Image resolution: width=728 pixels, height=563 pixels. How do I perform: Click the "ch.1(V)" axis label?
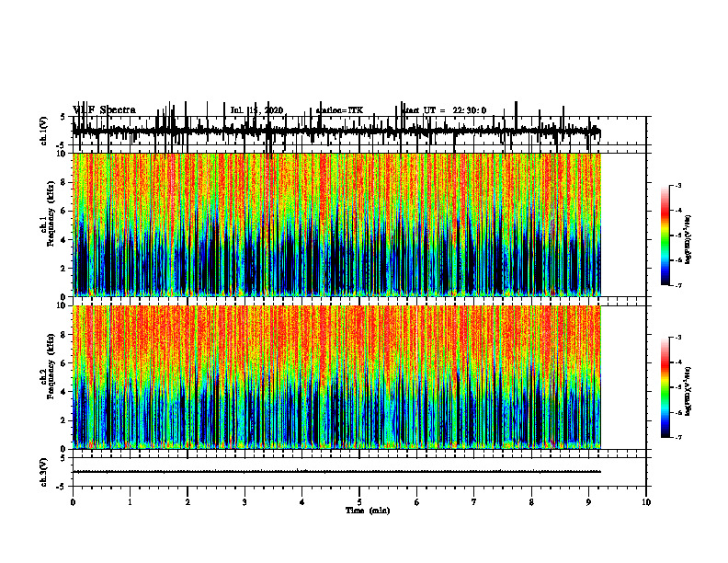pos(44,131)
